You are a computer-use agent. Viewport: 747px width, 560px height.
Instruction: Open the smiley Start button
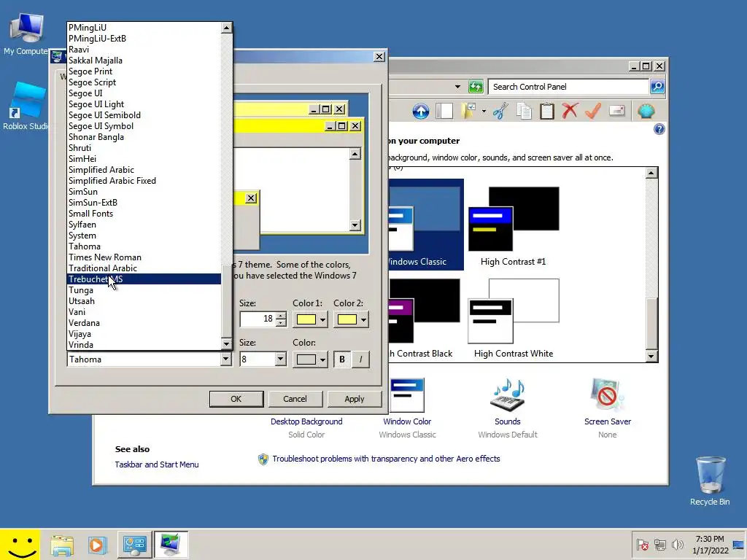[x=20, y=544]
